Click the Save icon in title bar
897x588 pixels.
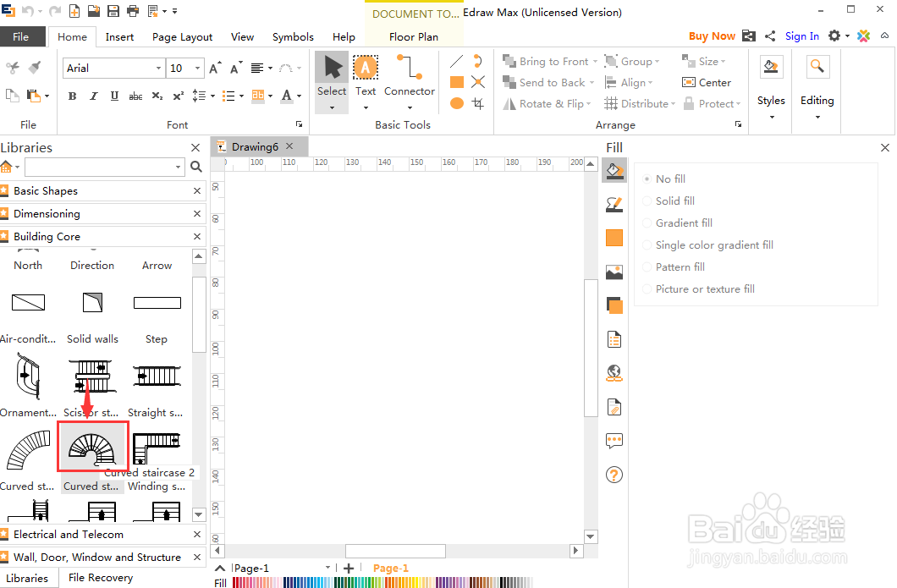(113, 11)
